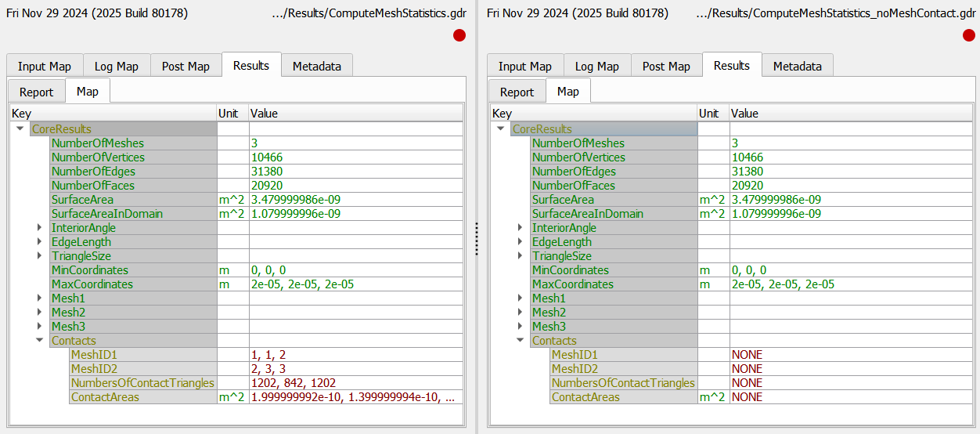Click value 1202, 842, 1202 in left panel

pyautogui.click(x=294, y=383)
